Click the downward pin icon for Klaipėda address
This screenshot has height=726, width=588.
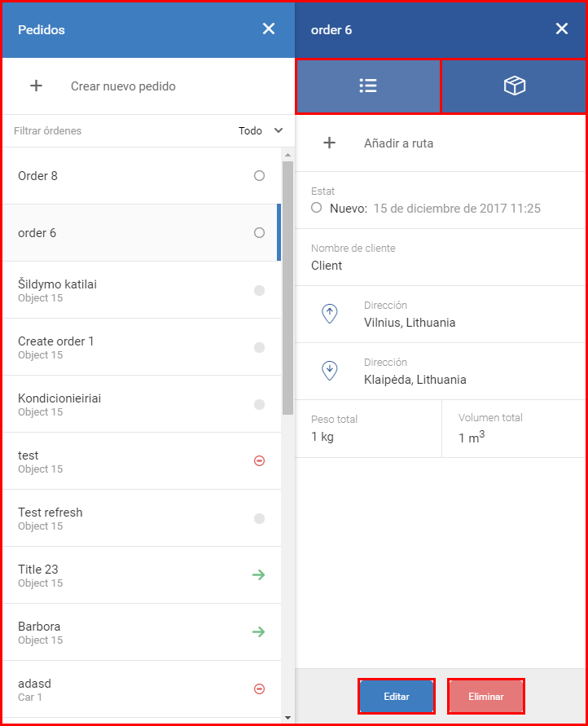point(329,371)
